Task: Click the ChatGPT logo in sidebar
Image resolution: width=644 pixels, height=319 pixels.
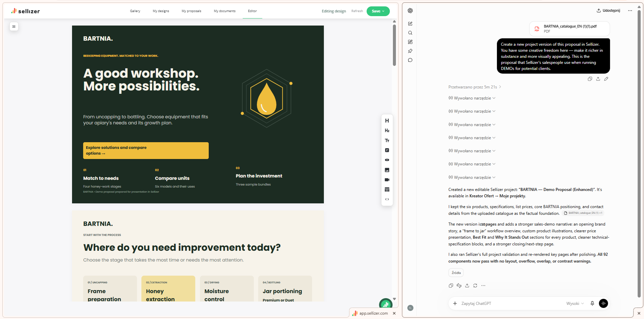Action: click(410, 11)
